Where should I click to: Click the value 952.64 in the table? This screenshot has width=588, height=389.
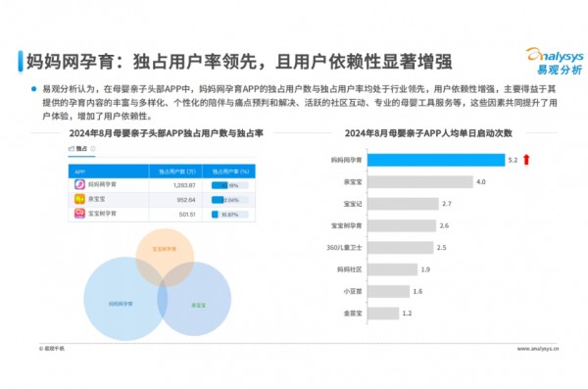click(186, 200)
